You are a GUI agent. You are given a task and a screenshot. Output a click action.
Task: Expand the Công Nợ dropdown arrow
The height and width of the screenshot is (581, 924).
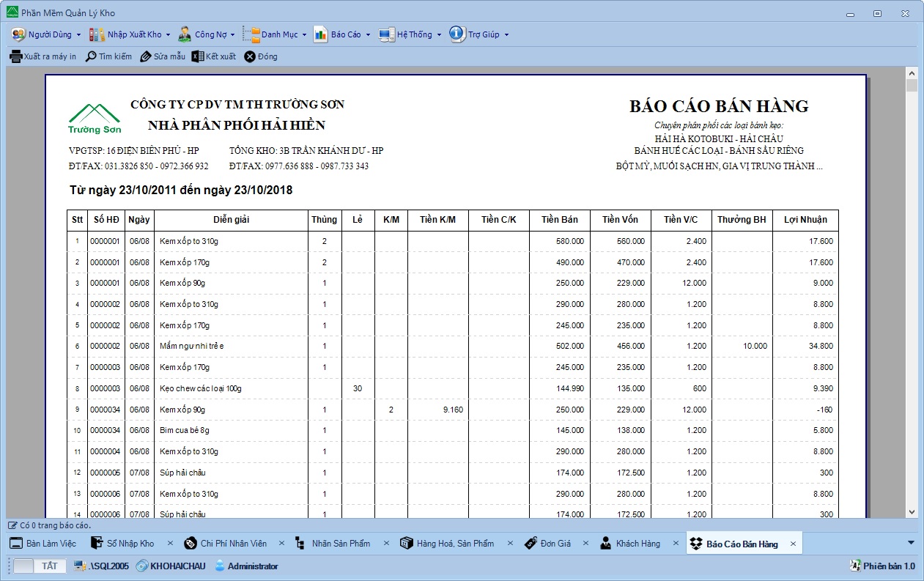coord(232,34)
